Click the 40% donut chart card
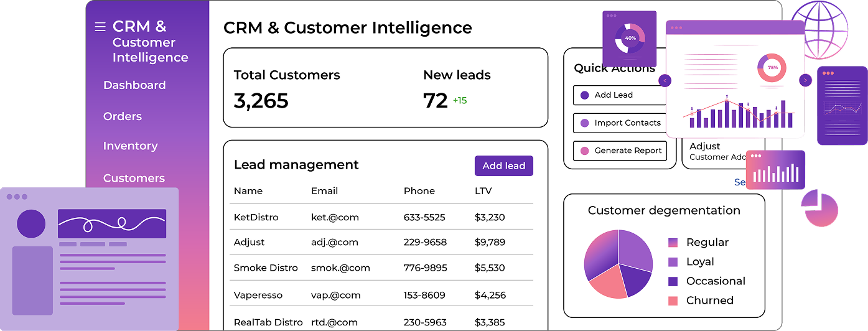 (x=630, y=38)
